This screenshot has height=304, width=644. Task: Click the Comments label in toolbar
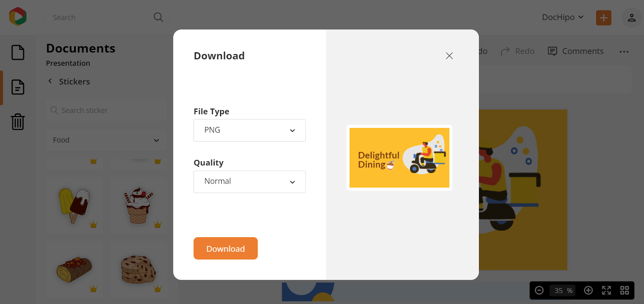[x=583, y=51]
